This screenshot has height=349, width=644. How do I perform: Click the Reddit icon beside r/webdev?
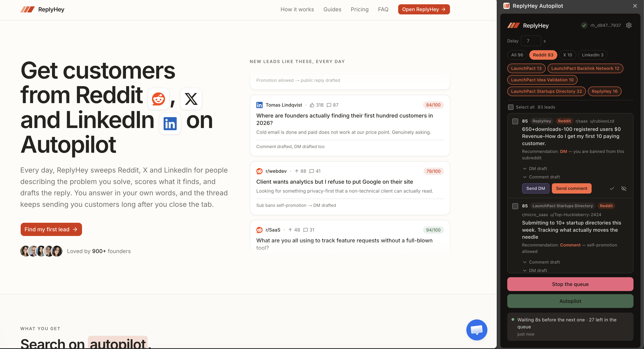coord(259,171)
